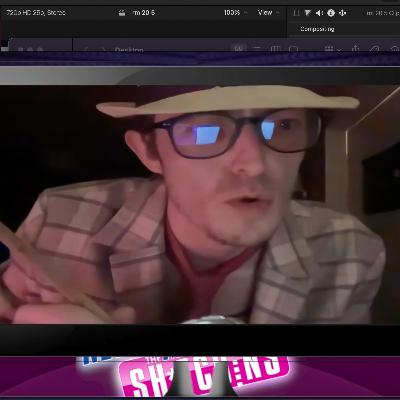Switch Finder to icon view

[239, 49]
